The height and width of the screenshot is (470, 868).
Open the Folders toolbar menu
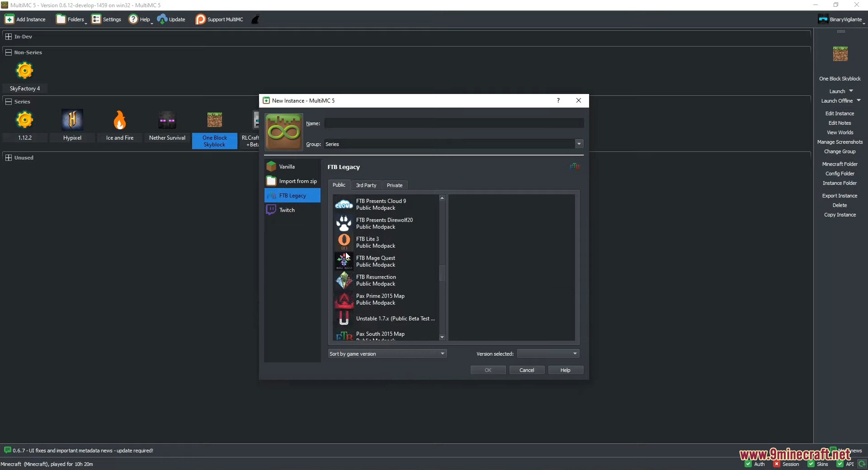tap(71, 19)
